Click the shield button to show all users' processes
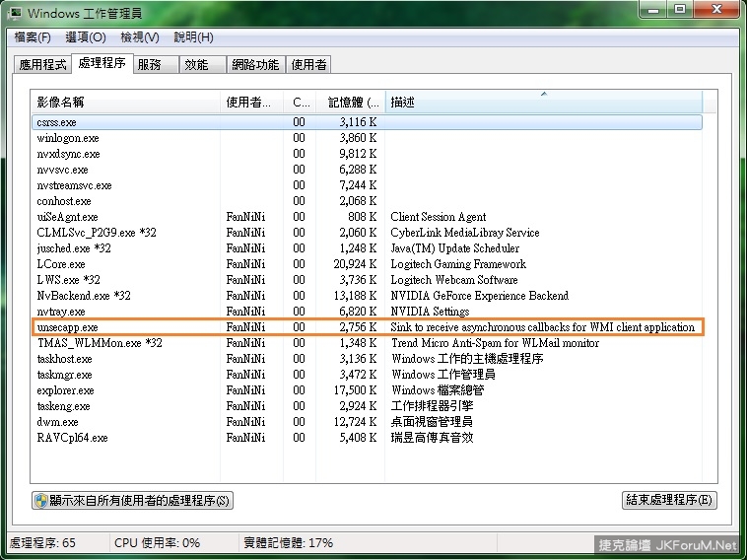 point(132,501)
